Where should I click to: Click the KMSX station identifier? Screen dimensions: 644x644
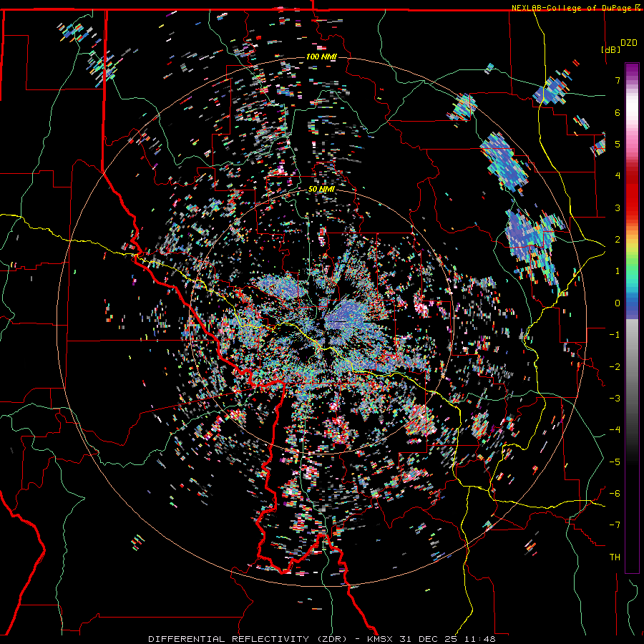point(381,639)
